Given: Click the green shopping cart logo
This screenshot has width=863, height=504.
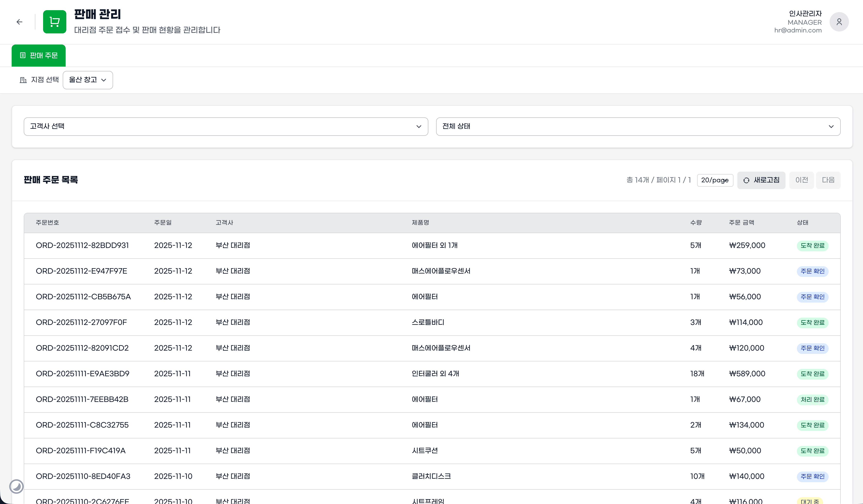Looking at the screenshot, I should click(54, 22).
